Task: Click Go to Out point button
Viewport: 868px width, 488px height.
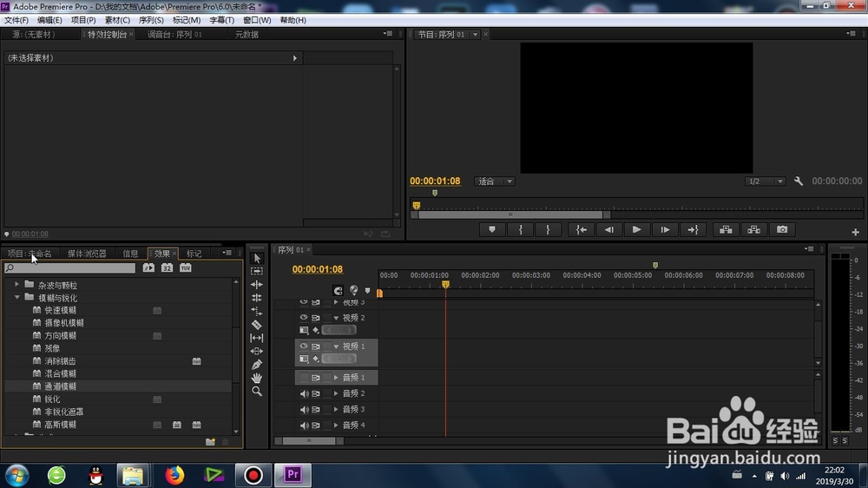Action: (x=693, y=229)
